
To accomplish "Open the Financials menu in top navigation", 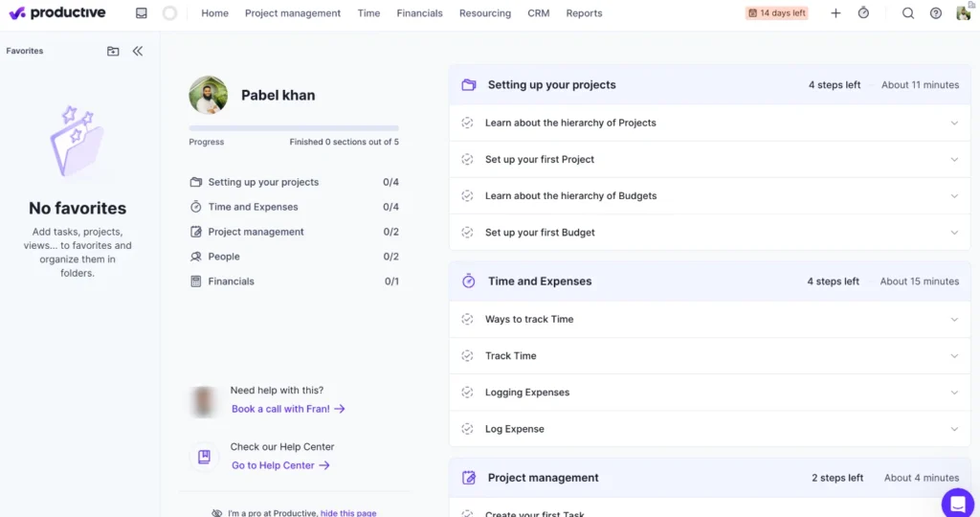I will click(x=419, y=13).
